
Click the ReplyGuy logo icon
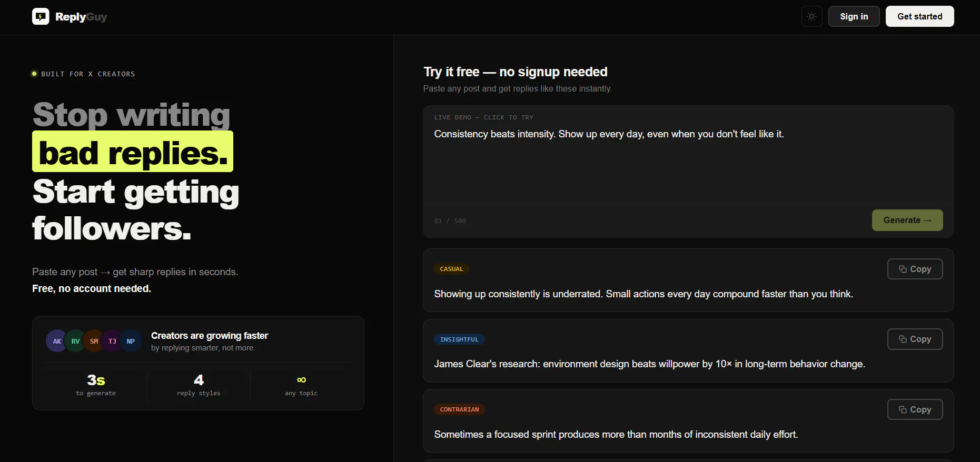click(x=41, y=16)
